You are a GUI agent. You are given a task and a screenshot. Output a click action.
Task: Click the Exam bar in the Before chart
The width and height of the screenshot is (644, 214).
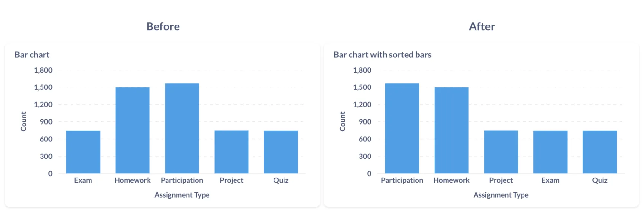tap(83, 152)
